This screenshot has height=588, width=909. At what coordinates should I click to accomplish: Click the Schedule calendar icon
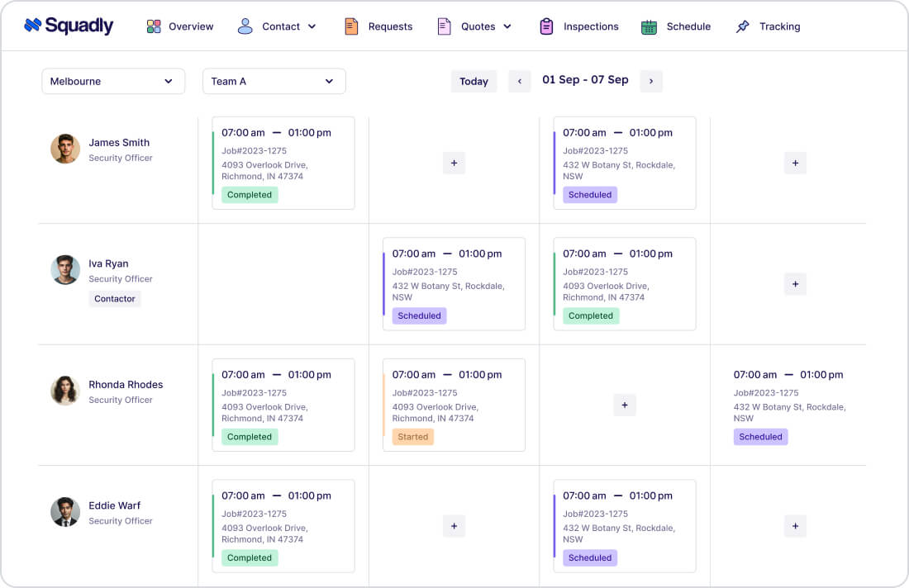tap(649, 26)
